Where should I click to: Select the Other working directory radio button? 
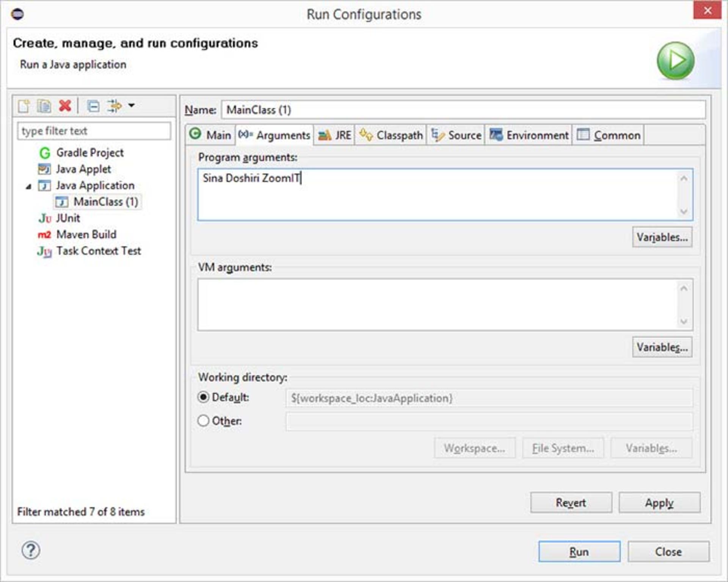coord(203,421)
